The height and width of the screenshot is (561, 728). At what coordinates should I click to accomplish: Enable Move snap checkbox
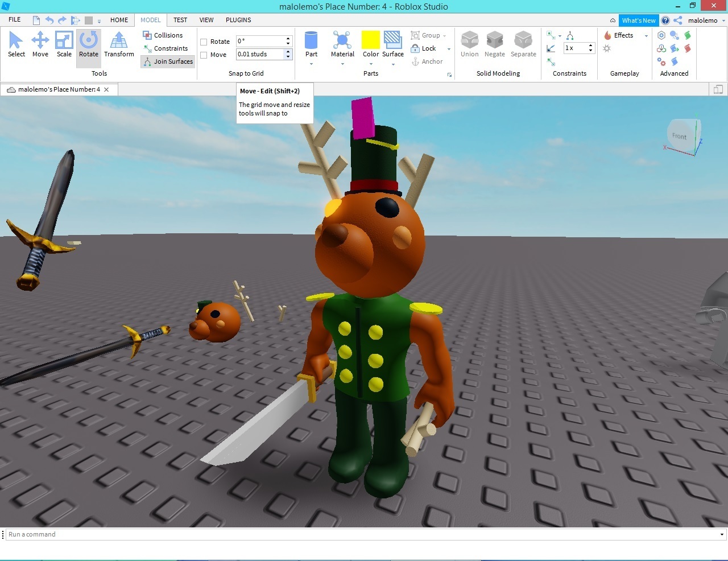point(204,55)
